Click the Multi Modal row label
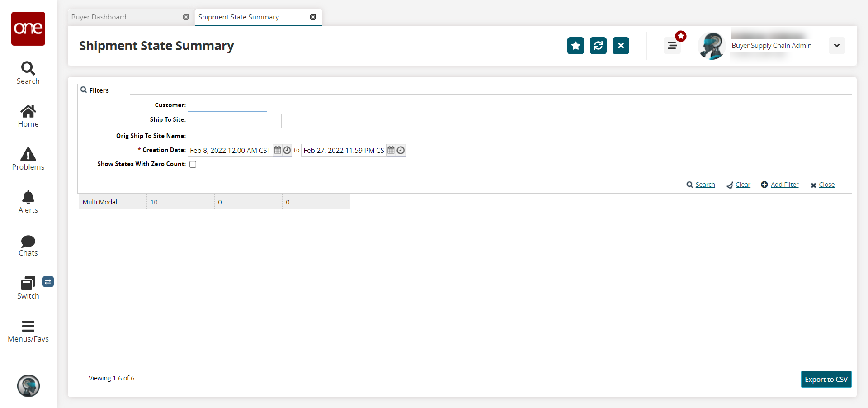 (100, 202)
